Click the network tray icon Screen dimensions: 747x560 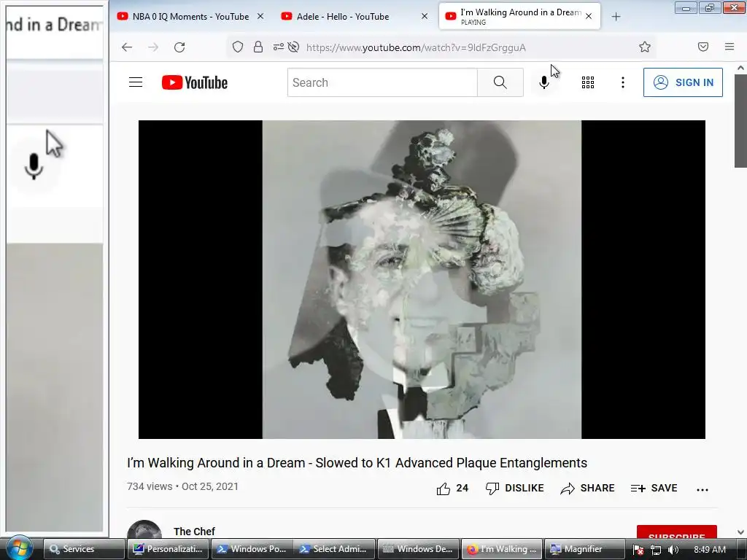pos(656,550)
